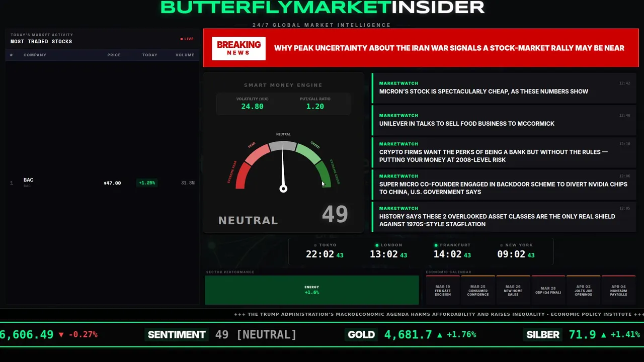
Task: Open the Unilever McCormick article
Action: point(504,120)
